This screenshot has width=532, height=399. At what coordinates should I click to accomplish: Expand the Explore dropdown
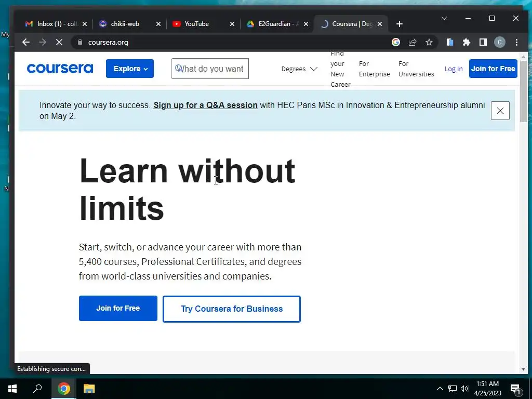click(129, 69)
